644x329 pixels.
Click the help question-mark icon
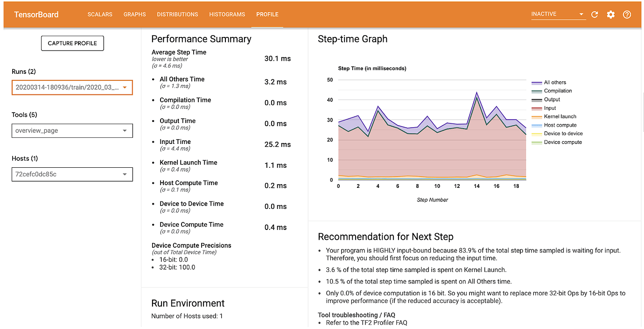(627, 14)
